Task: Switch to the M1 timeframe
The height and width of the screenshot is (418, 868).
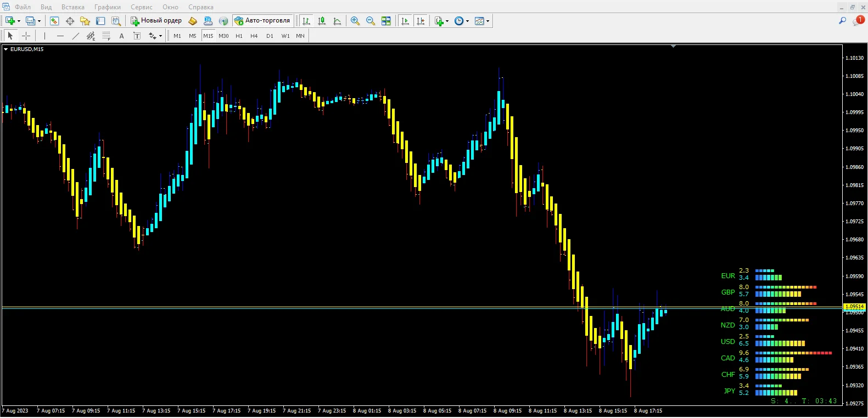Action: (177, 36)
